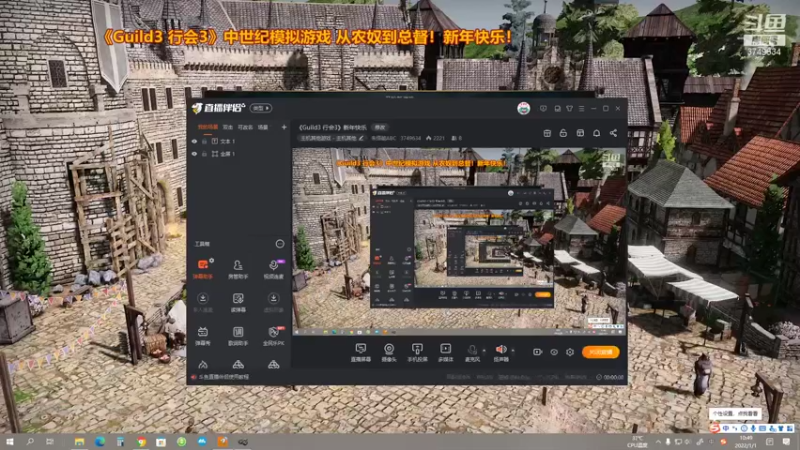Image resolution: width=800 pixels, height=450 pixels.
Task: Click download-arrow tool left of 读弹幕
Action: [203, 302]
